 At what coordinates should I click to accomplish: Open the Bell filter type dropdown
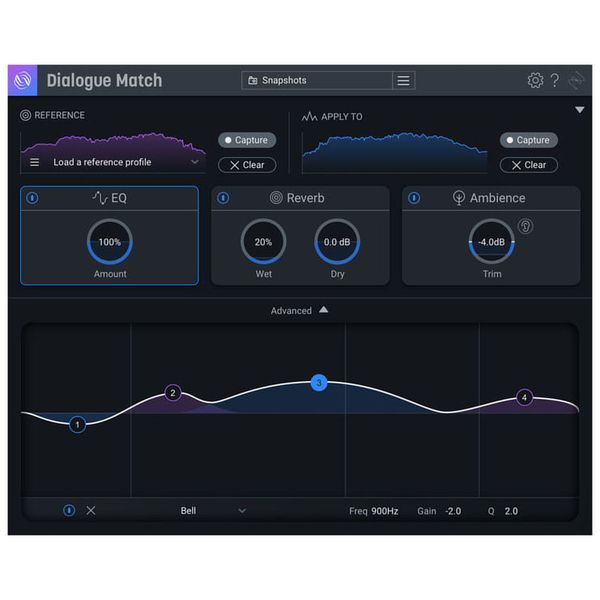click(213, 511)
